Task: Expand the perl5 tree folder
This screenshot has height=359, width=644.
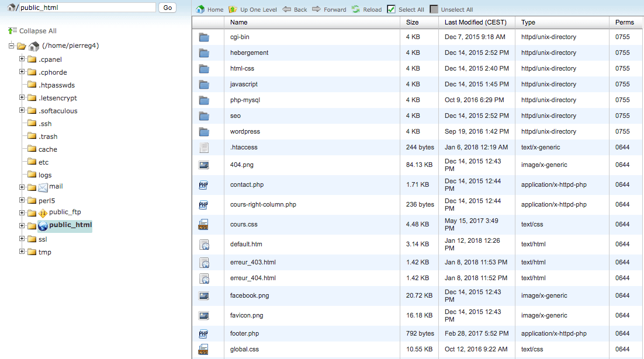Action: point(22,200)
